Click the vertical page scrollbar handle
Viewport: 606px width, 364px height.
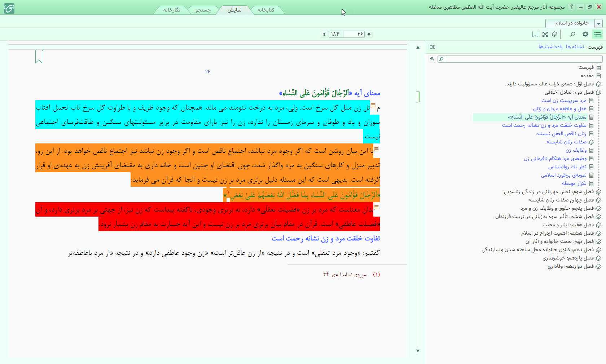click(418, 97)
